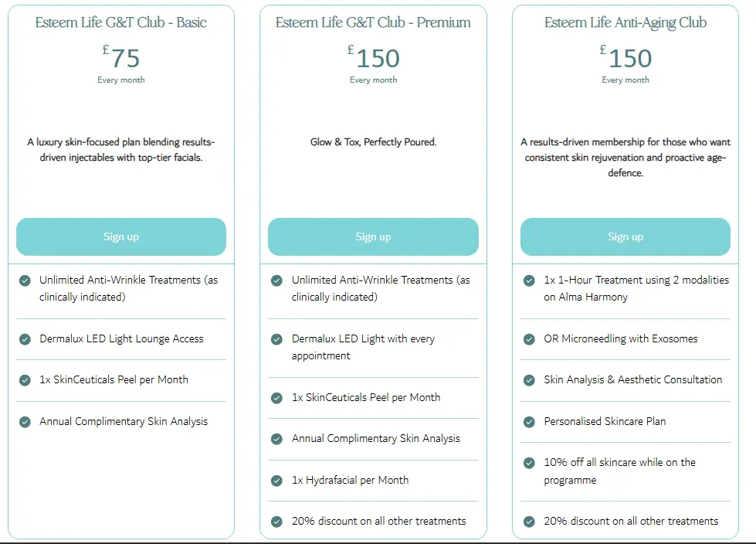This screenshot has width=756, height=544.
Task: Select the Esteem Life Anti-Aging Club title
Action: click(x=625, y=22)
